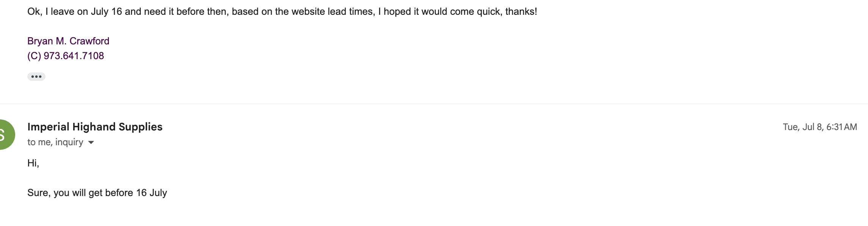Click the '(C)' label before phone number
Screen dimensions: 868x226
click(34, 56)
